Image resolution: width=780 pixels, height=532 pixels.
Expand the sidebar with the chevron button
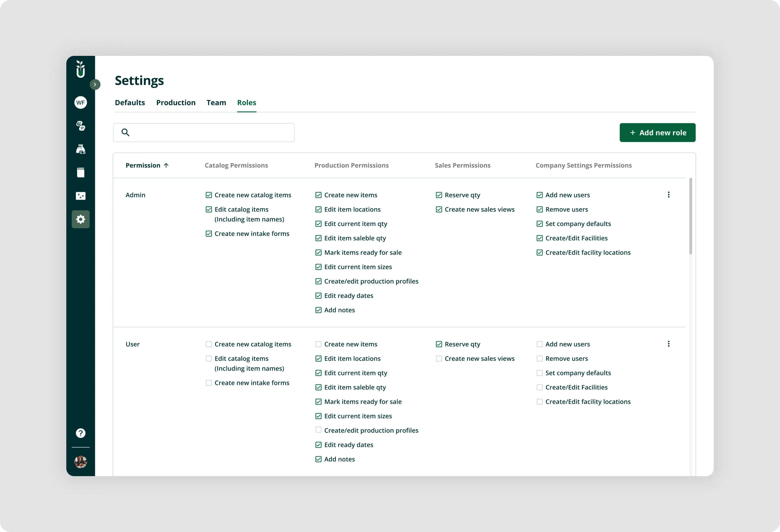tap(95, 84)
